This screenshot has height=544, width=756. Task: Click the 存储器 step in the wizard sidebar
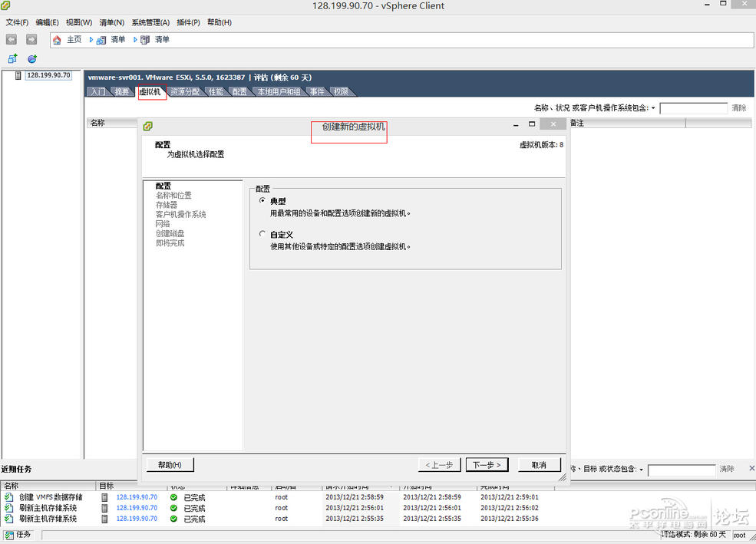tap(167, 205)
